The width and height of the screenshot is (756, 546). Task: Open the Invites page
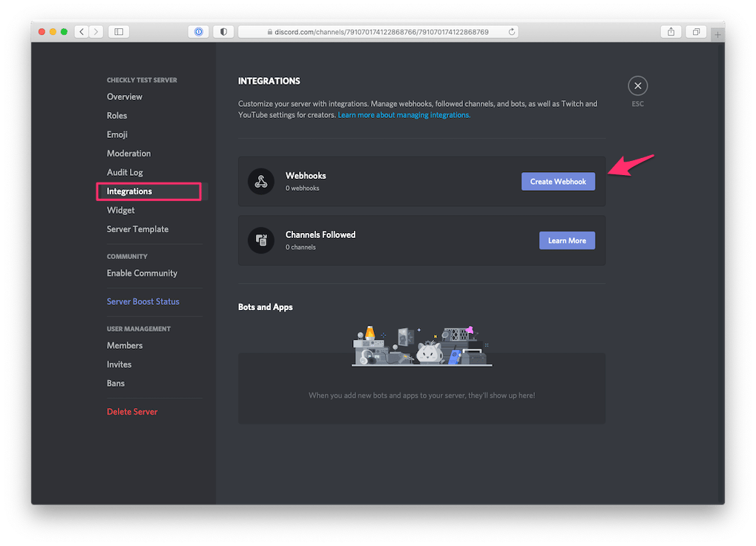point(119,364)
